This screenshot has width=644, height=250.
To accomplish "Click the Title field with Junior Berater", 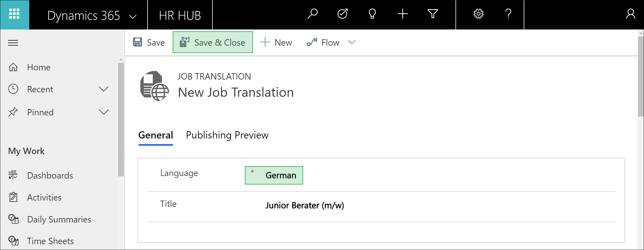I will 305,206.
